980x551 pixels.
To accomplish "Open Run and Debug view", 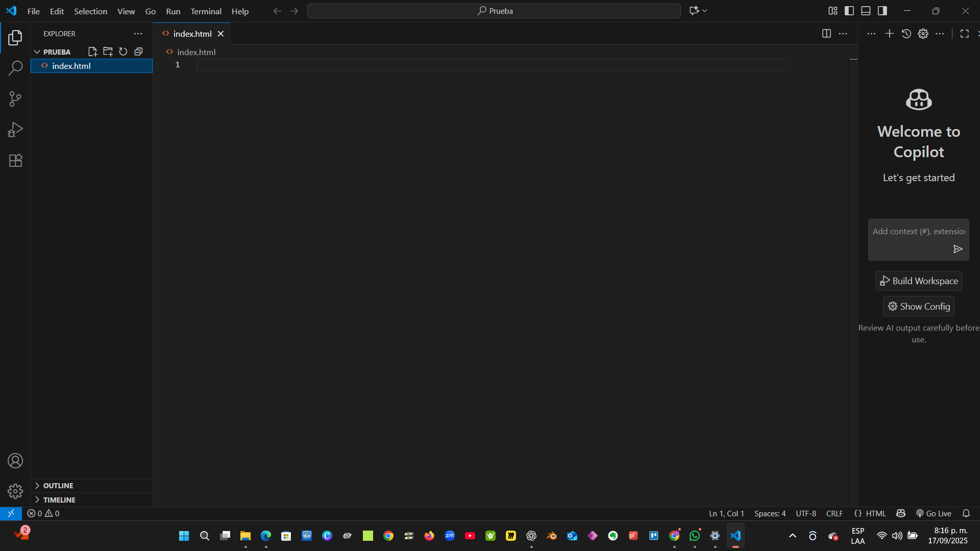I will 15,130.
